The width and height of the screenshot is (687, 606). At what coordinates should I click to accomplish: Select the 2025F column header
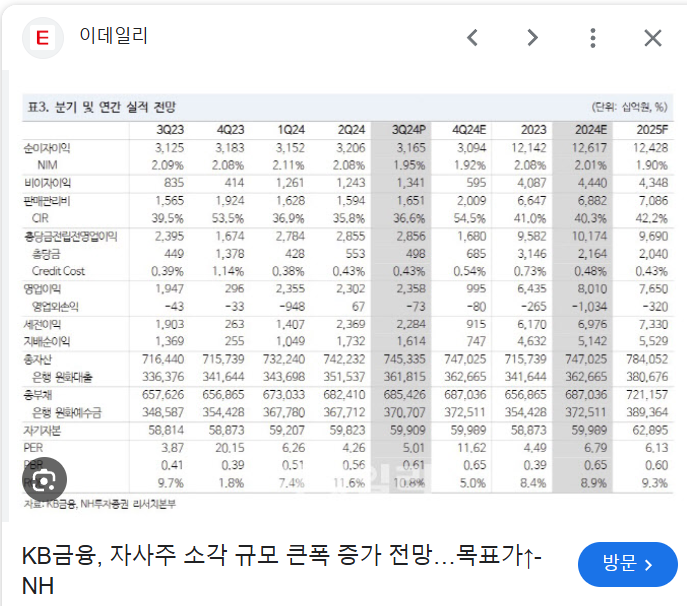(x=652, y=130)
